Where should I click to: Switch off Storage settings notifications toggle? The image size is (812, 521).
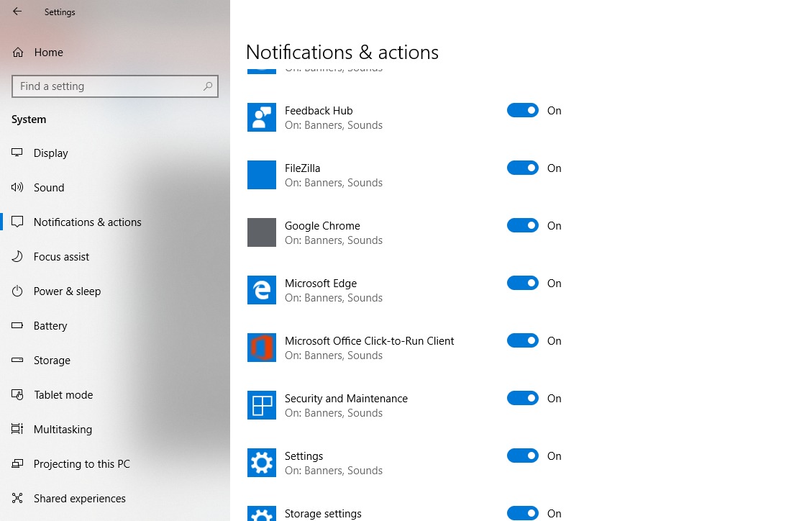[x=523, y=512]
